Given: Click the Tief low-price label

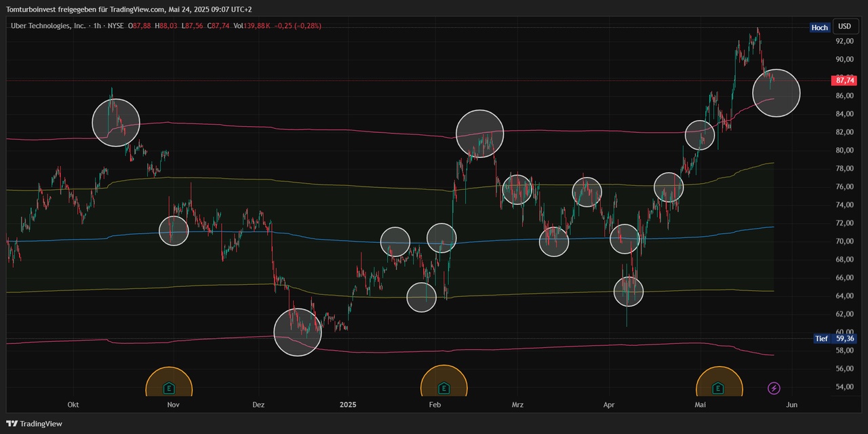Looking at the screenshot, I should (x=821, y=338).
